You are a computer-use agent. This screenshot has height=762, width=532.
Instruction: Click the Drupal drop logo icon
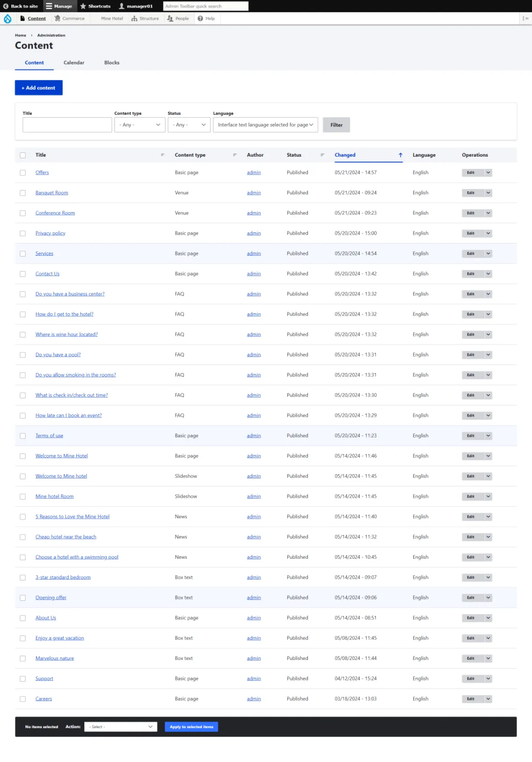[8, 18]
